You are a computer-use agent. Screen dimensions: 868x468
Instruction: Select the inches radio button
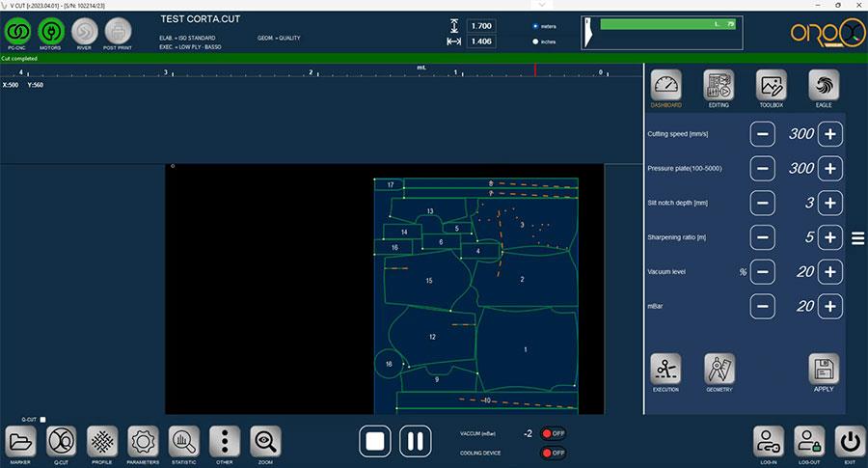coord(535,41)
